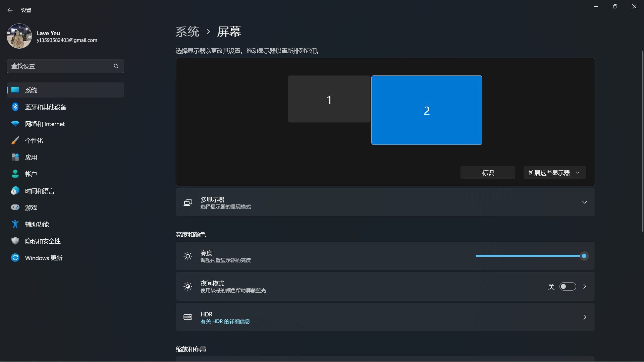Open HDR detailed settings via chevron
This screenshot has width=644, height=362.
pos(585,317)
